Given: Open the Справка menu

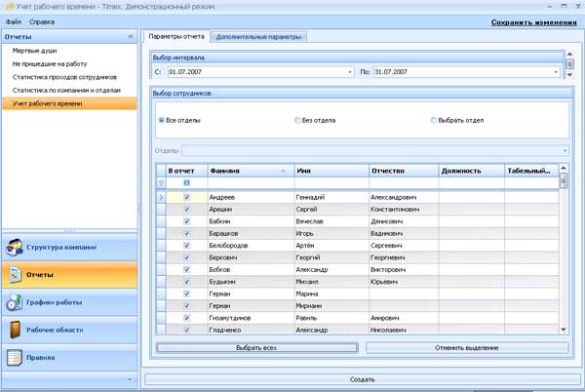Looking at the screenshot, I should tap(42, 22).
